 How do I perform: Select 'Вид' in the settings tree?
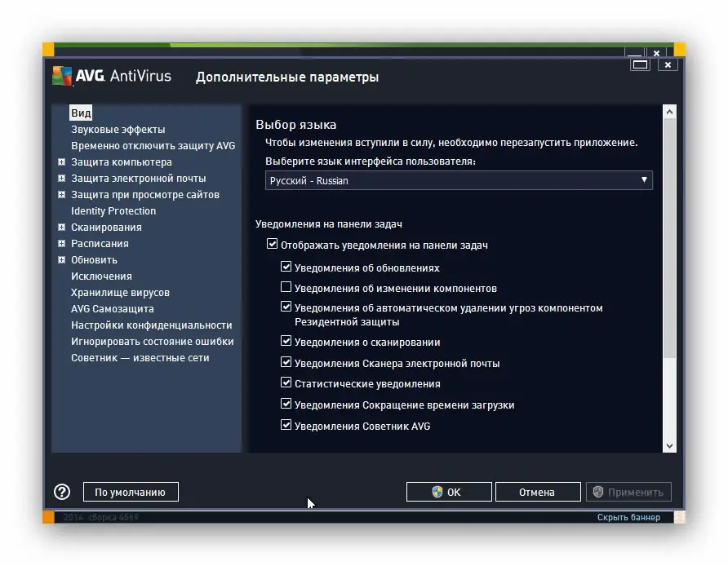click(81, 113)
